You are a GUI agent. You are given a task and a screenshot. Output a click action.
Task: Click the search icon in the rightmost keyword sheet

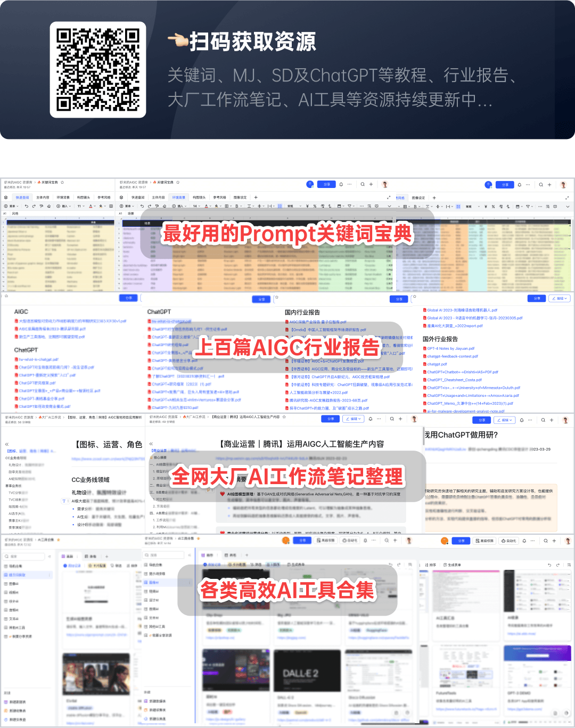click(x=541, y=185)
